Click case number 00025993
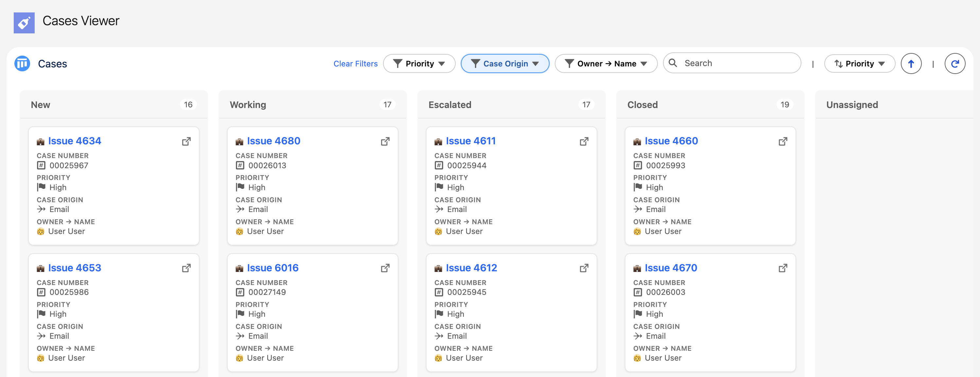 tap(665, 166)
